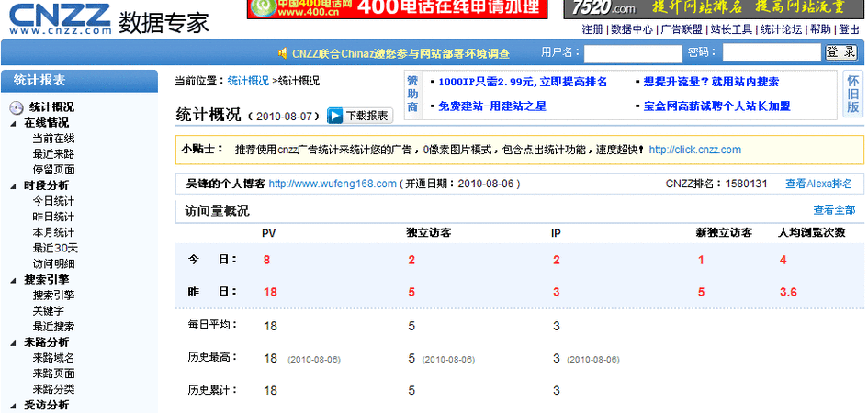The image size is (868, 413).
Task: Collapse the 来路分析 tree section
Action: coord(13,342)
